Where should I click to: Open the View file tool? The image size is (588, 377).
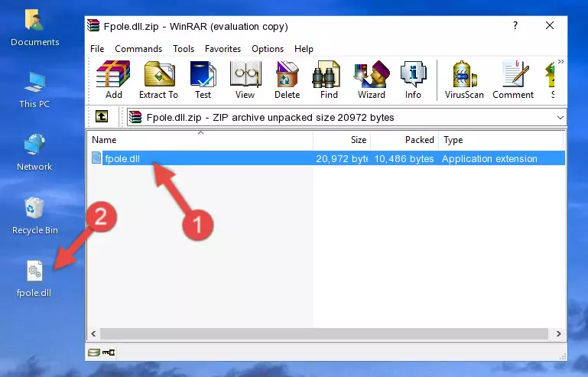coord(245,80)
